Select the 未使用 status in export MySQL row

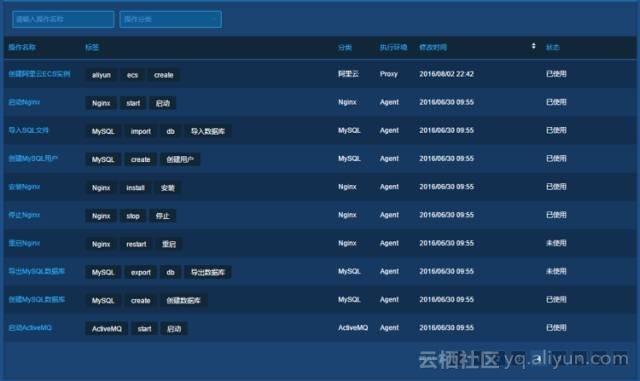point(556,271)
